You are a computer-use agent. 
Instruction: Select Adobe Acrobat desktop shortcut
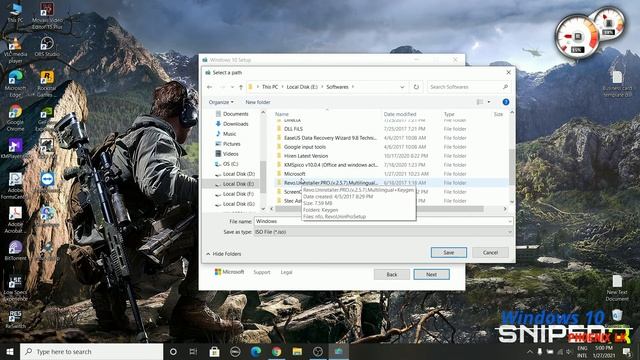(16, 220)
